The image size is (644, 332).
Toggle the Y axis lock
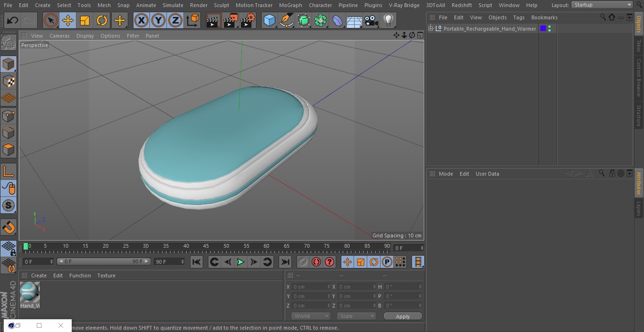158,21
